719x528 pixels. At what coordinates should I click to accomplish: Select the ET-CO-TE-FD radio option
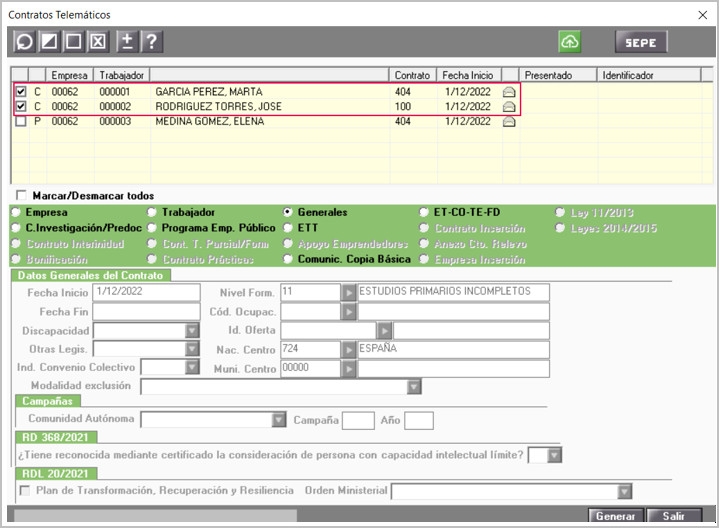424,212
